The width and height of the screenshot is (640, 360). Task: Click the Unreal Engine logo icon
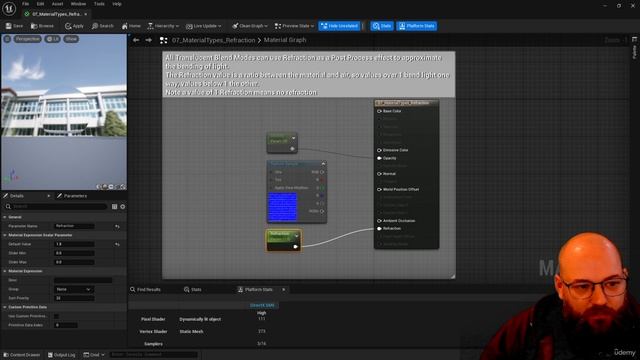(x=9, y=8)
